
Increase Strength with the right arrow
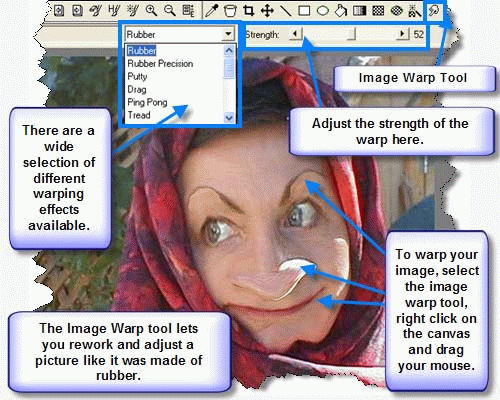click(402, 34)
